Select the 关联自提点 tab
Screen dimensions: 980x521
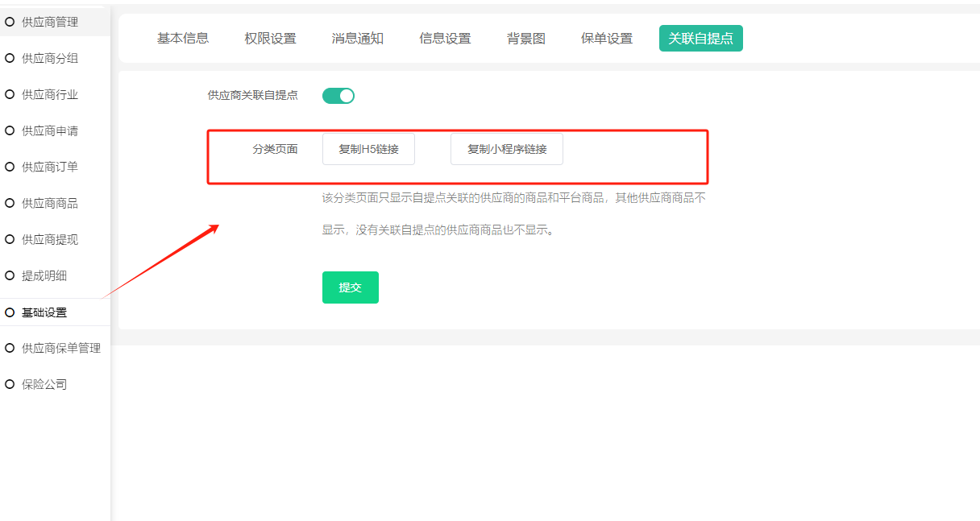pyautogui.click(x=700, y=39)
